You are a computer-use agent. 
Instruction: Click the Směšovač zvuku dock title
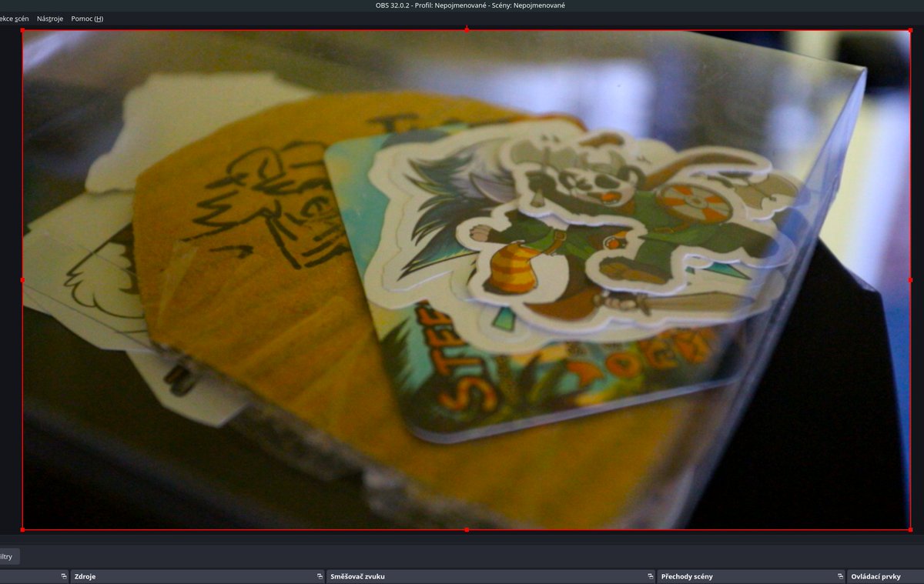(357, 576)
